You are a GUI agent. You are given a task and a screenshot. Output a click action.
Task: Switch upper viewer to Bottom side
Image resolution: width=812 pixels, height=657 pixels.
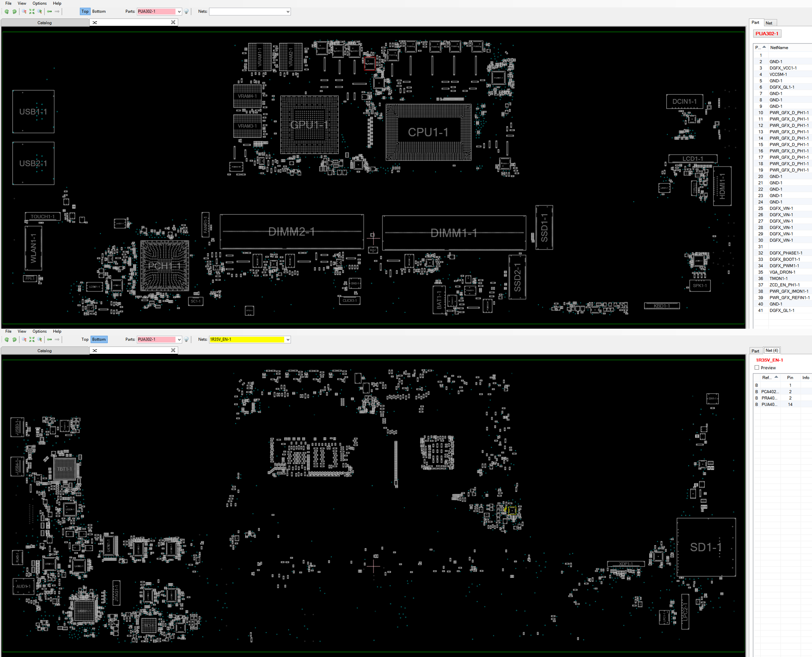click(x=99, y=11)
